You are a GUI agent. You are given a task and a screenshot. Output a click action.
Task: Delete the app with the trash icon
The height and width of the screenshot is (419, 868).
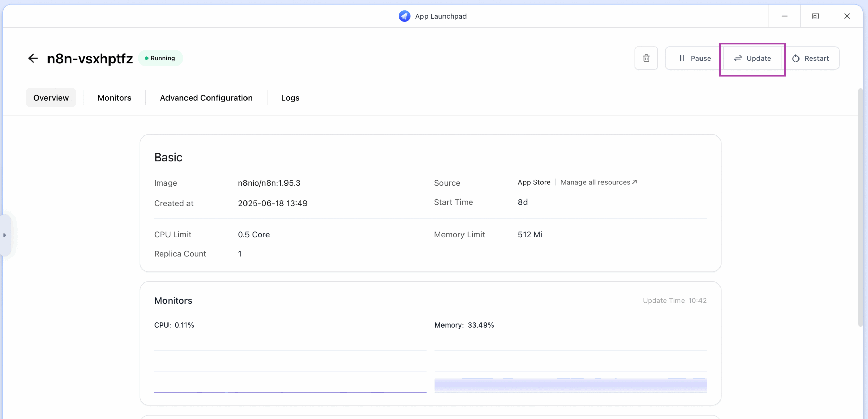(x=646, y=58)
